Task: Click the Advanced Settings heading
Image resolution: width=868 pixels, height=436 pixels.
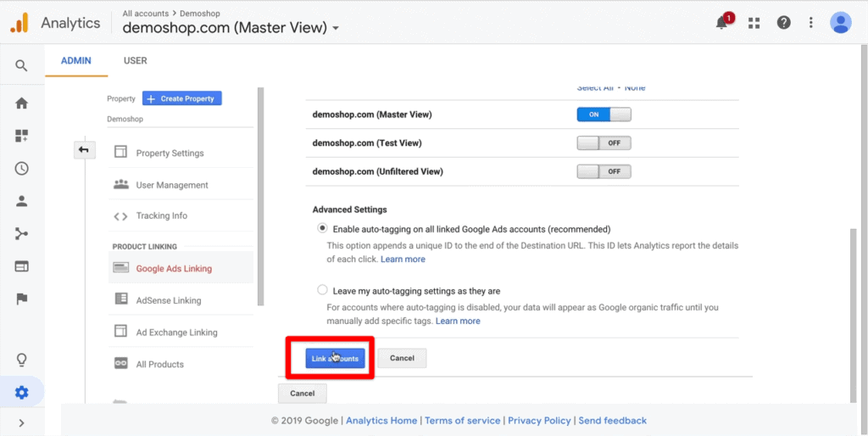Action: 349,210
